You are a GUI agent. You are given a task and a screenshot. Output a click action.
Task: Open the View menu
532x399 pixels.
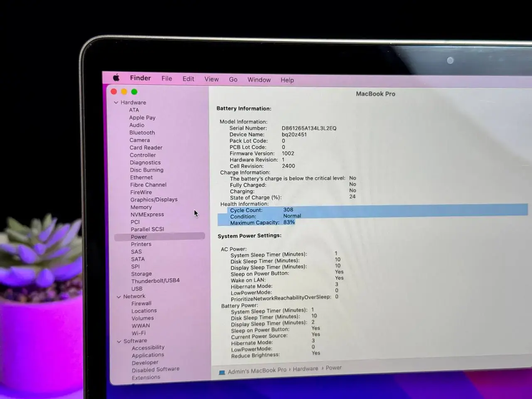tap(212, 79)
